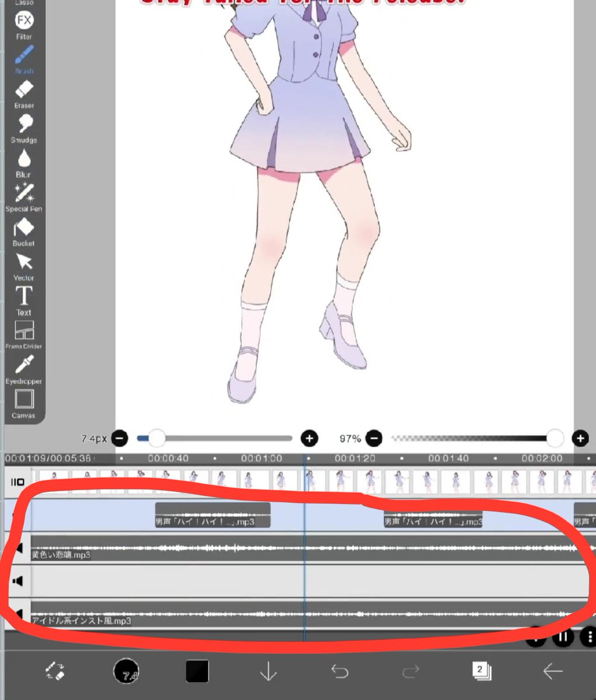Select the Special Pen tool
Screen dimensions: 596x700
pos(24,198)
